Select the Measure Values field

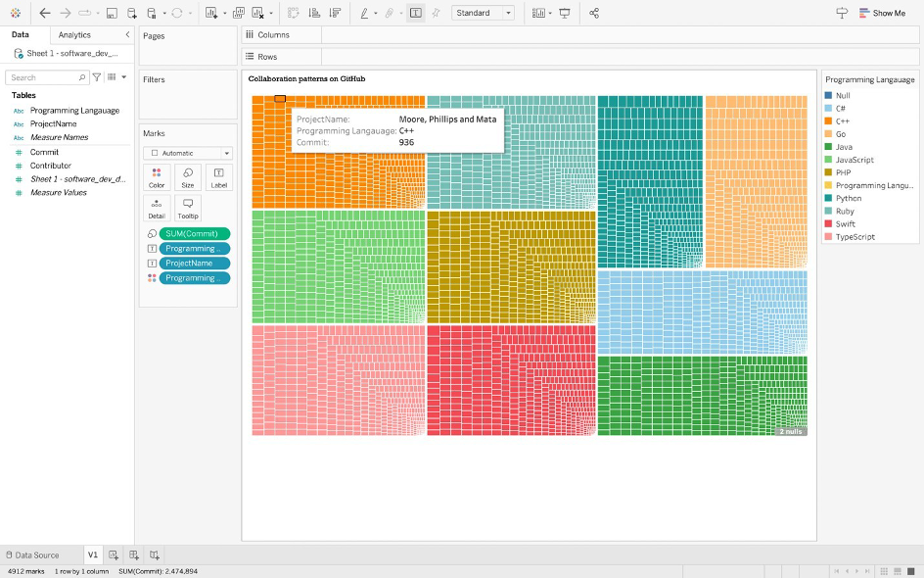point(59,193)
